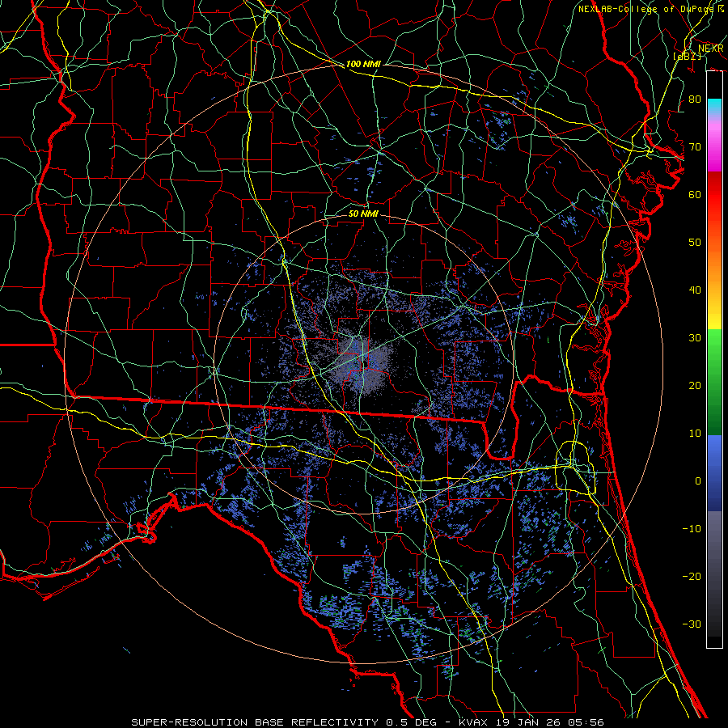Image resolution: width=728 pixels, height=728 pixels.
Task: Click the green segment of the color bar
Action: tap(714, 382)
